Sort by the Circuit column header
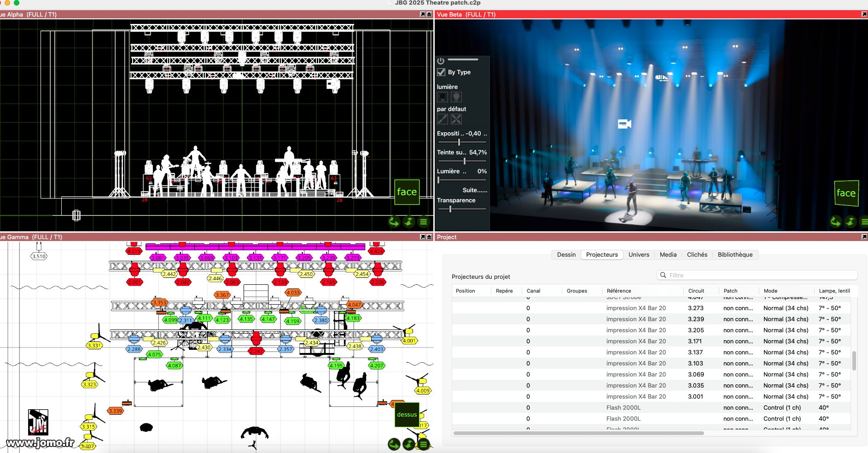 [x=696, y=291]
